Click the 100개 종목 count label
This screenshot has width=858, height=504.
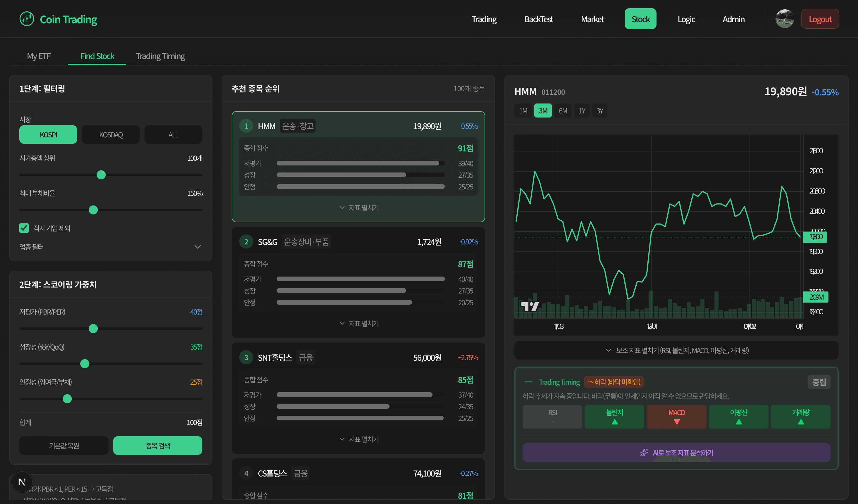pyautogui.click(x=469, y=89)
